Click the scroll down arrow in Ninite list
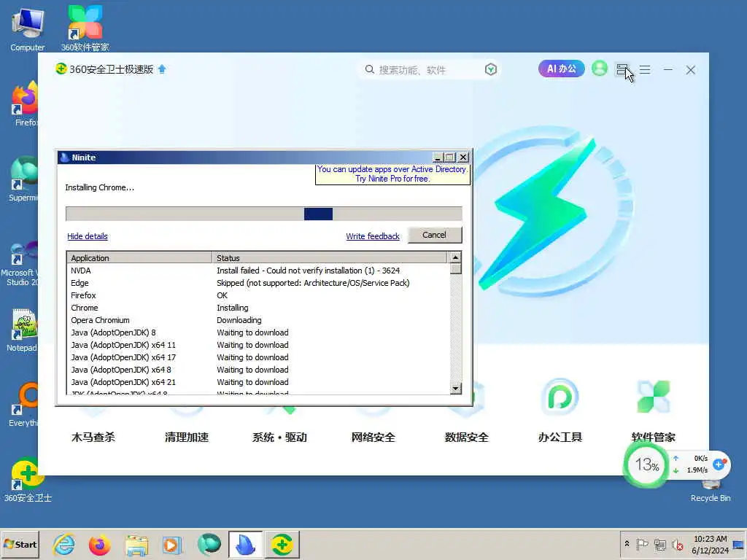 click(455, 389)
